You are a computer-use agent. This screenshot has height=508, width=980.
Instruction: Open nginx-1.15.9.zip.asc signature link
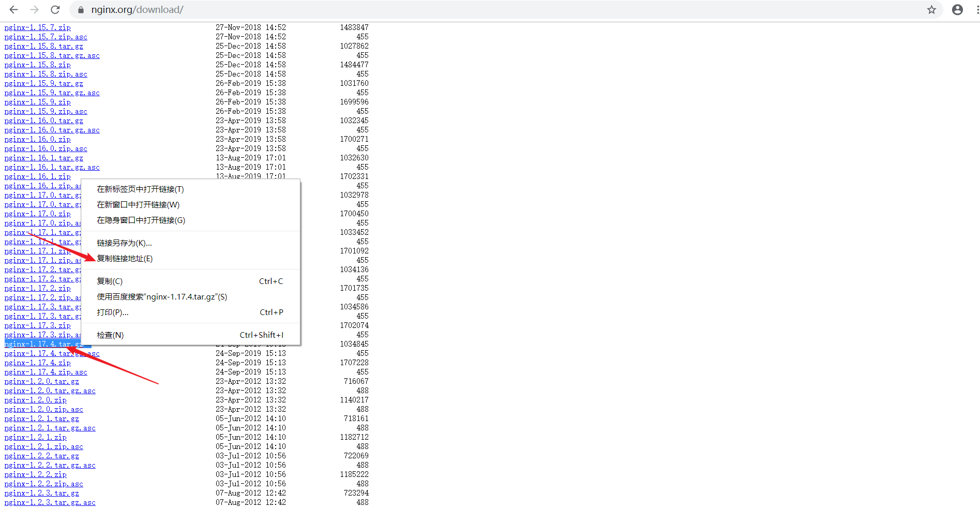(46, 111)
